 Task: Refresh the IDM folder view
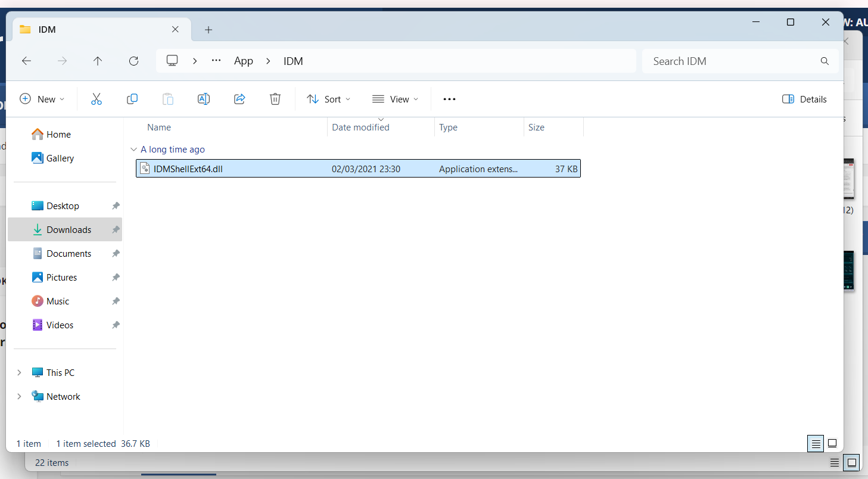pos(133,61)
